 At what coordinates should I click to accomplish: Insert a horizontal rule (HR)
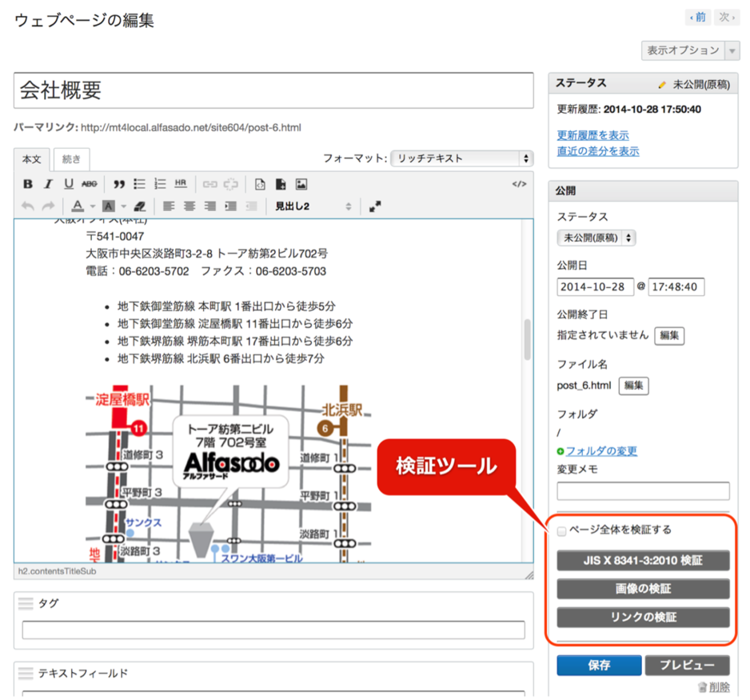[179, 184]
